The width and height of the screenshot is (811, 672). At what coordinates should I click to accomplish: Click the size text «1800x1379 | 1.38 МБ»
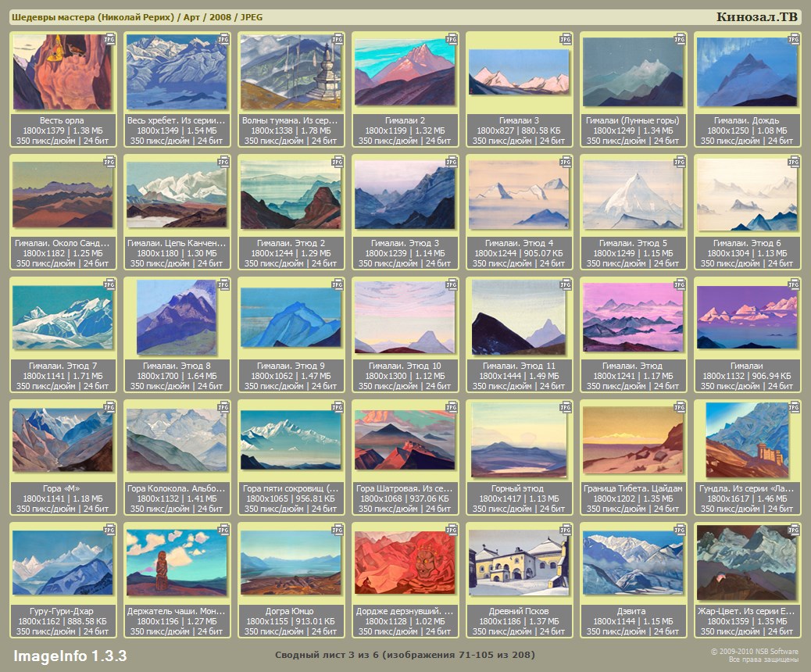(x=62, y=130)
